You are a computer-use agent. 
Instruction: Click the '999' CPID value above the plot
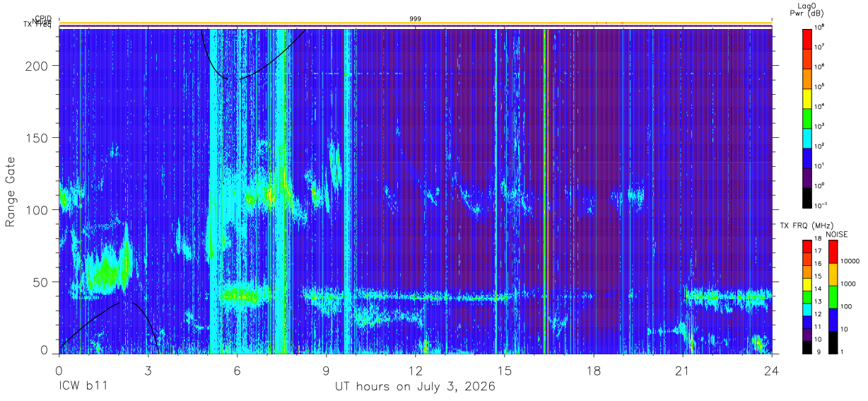coord(415,18)
